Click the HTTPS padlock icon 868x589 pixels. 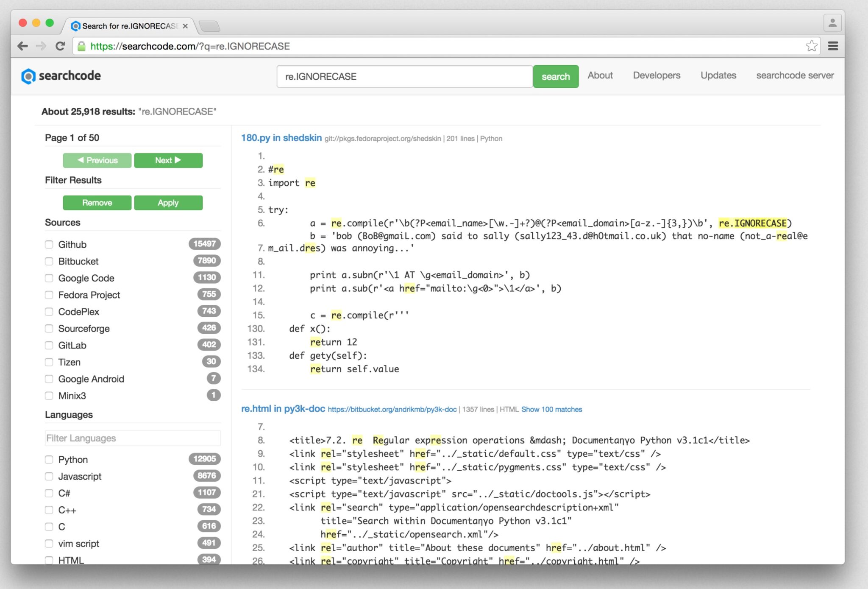coord(82,46)
